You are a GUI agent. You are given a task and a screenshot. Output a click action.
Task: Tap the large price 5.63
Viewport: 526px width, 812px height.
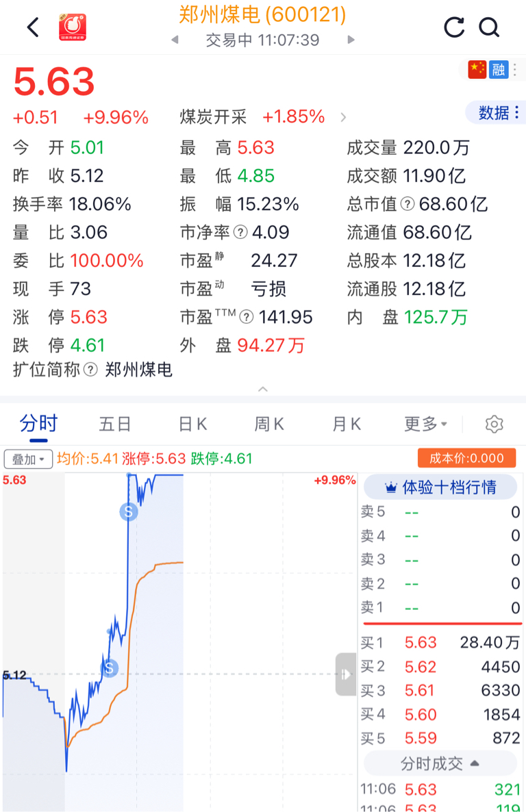point(54,81)
